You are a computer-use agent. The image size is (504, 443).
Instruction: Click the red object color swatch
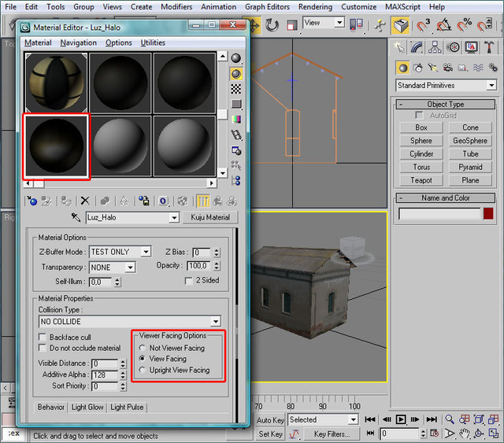pos(488,213)
